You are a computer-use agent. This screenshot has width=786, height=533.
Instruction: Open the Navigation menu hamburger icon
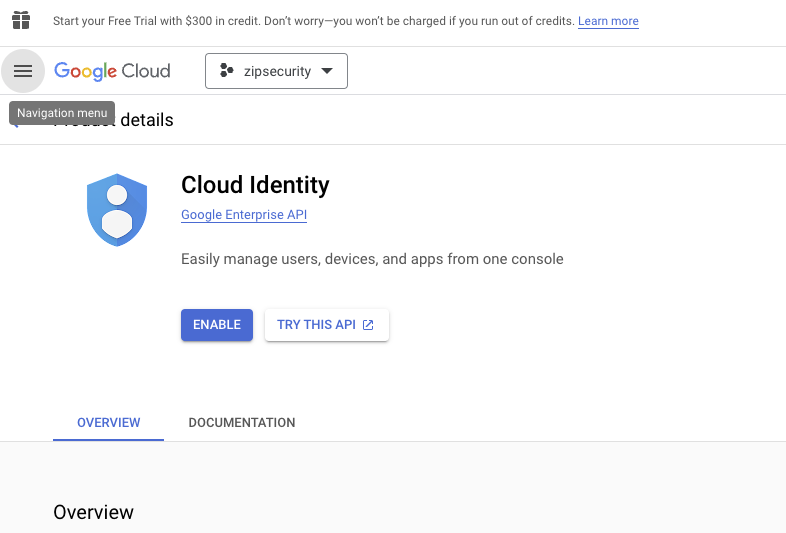23,71
